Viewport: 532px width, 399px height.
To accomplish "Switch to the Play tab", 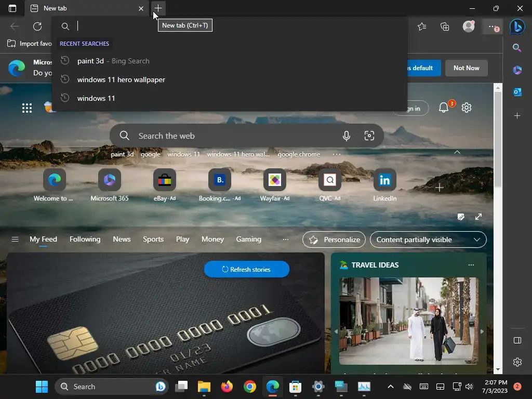I will (182, 239).
